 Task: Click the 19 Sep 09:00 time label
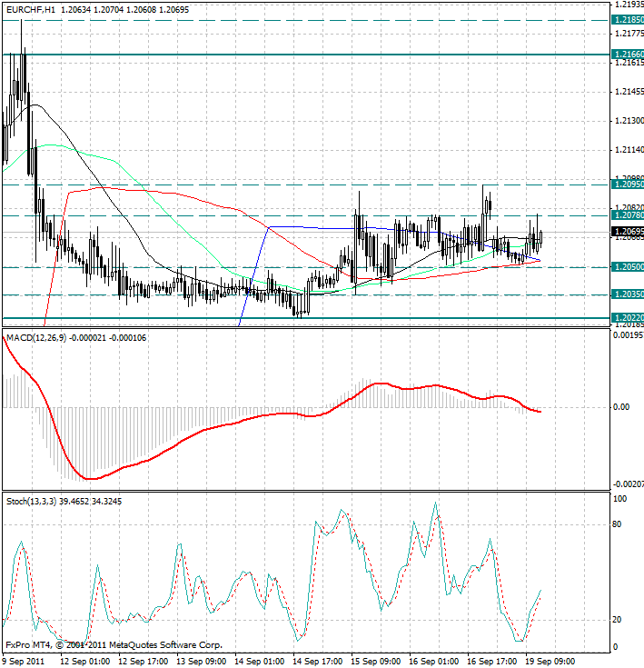(550, 662)
